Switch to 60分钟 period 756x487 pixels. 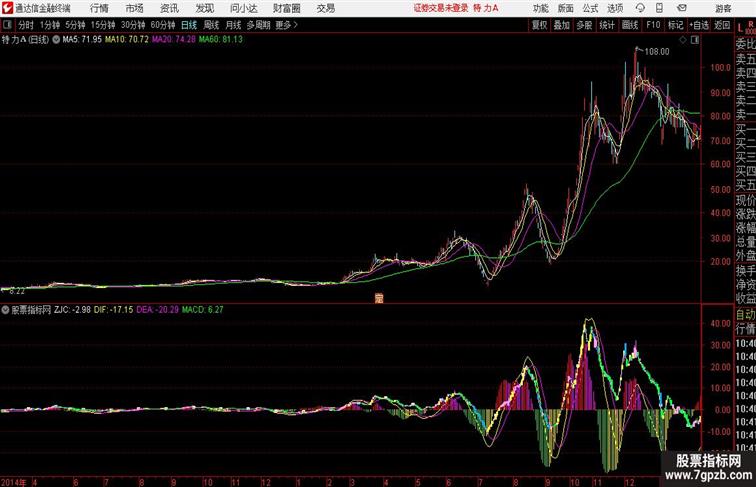point(163,25)
